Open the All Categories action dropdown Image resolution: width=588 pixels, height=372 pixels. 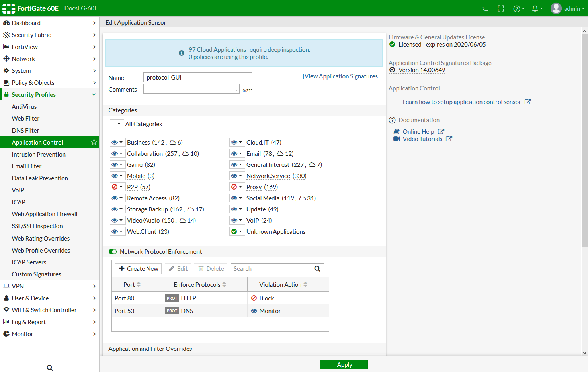coord(117,124)
